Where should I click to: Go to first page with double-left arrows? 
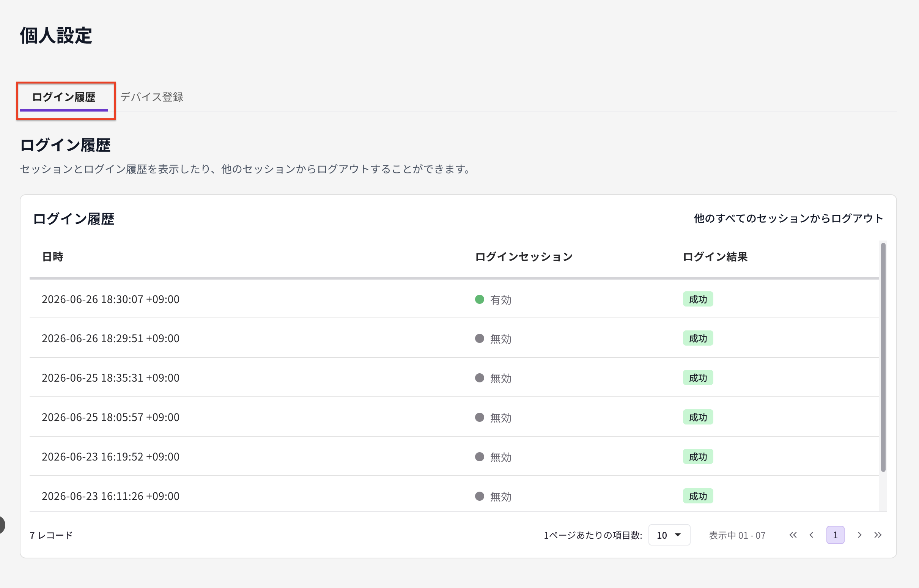(x=793, y=535)
